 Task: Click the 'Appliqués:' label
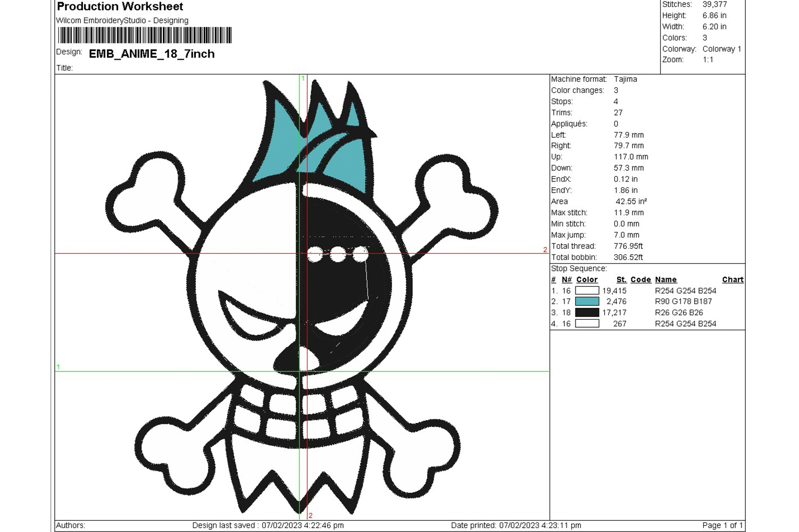click(569, 124)
